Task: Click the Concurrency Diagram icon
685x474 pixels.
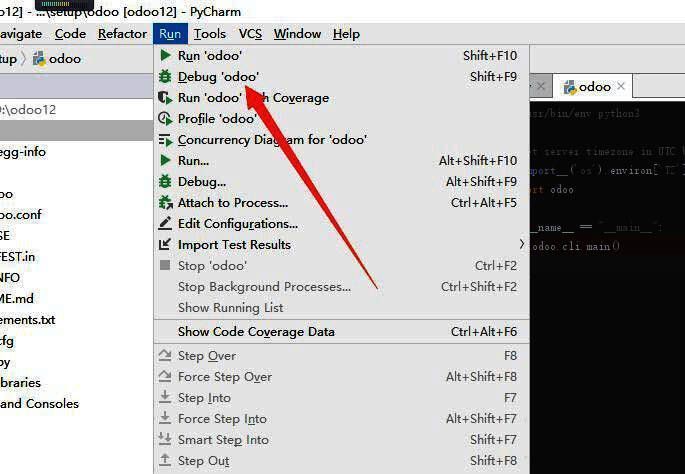Action: (x=166, y=140)
